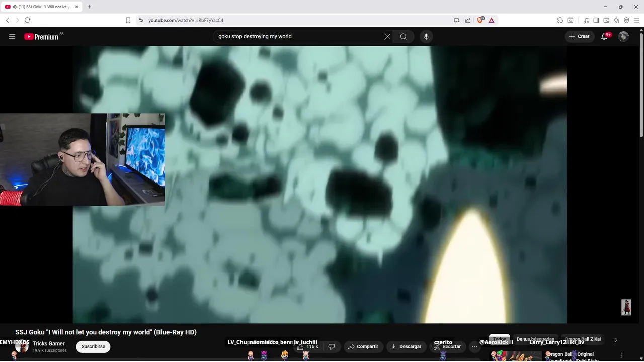The width and height of the screenshot is (644, 362).
Task: Click the browser address bar URL
Action: coord(186,20)
